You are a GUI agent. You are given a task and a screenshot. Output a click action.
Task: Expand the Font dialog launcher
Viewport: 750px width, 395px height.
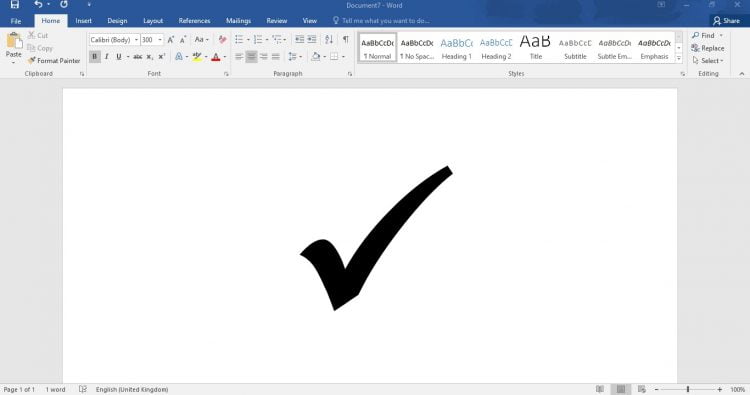pyautogui.click(x=226, y=74)
